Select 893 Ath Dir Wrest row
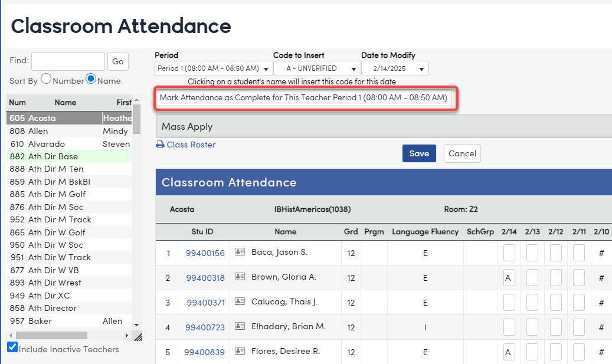612x364 pixels. point(69,283)
